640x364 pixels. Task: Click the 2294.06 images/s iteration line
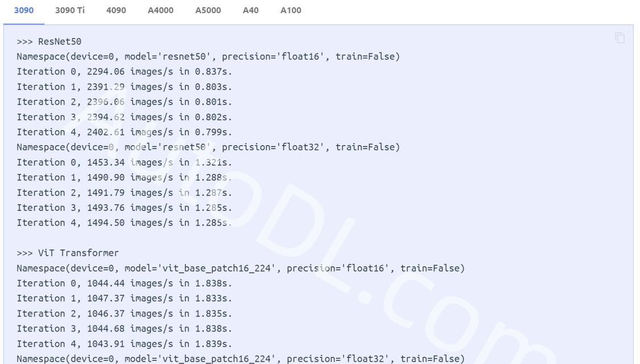click(124, 72)
